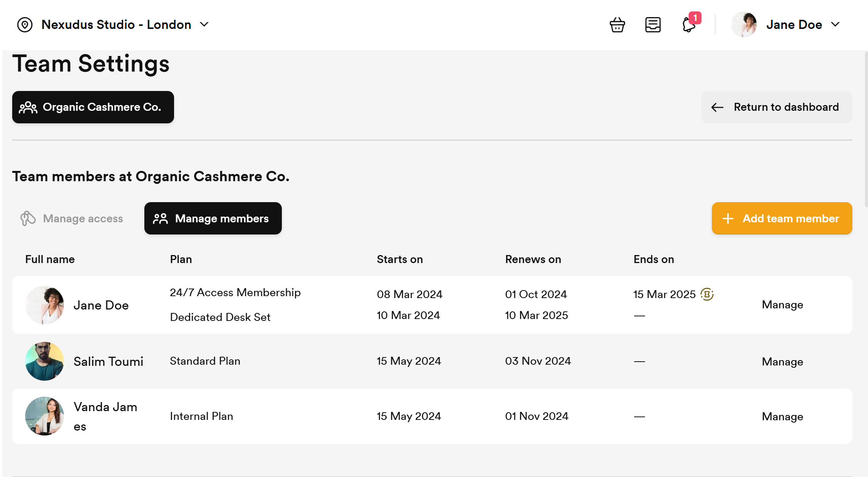Switch to the Manage members tab
This screenshot has height=477, width=868.
pyautogui.click(x=213, y=219)
